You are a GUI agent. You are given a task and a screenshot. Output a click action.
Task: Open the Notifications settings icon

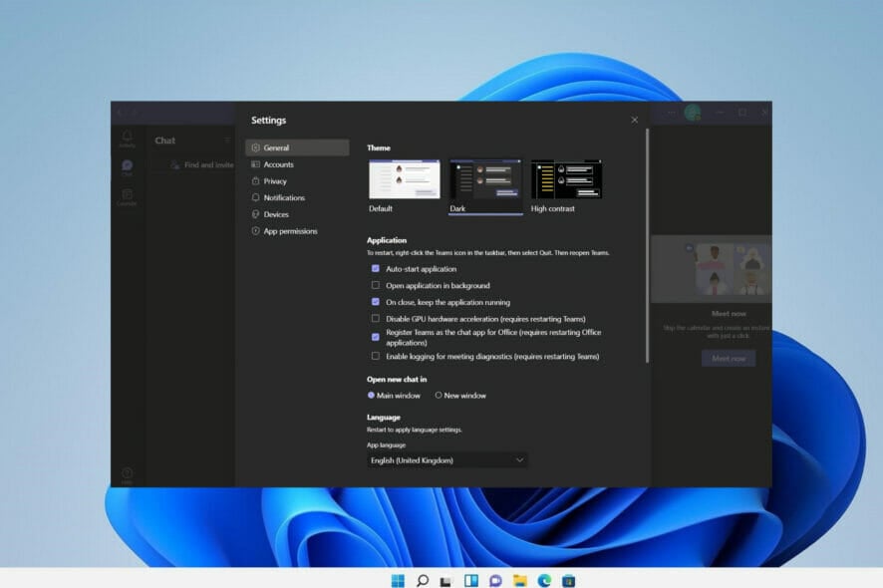coord(258,197)
